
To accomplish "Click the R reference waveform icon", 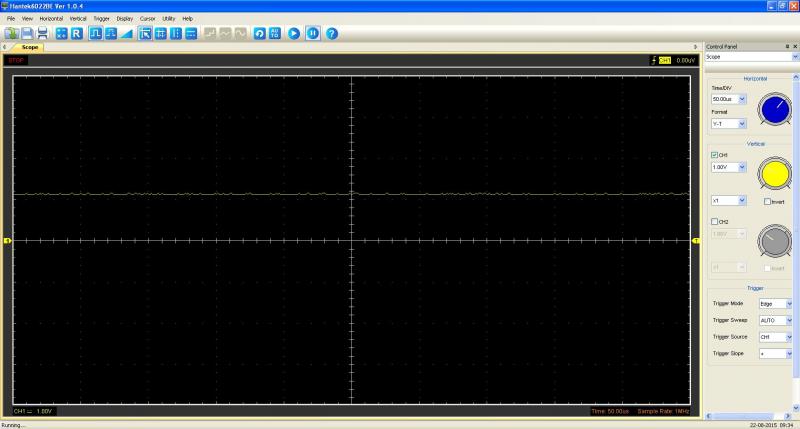I will 77,34.
